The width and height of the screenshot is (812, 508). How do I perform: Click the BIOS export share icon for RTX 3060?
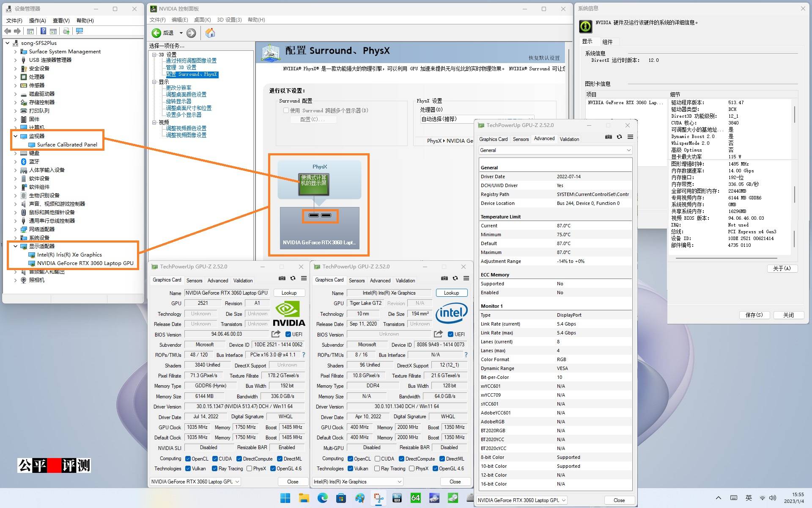(x=276, y=334)
